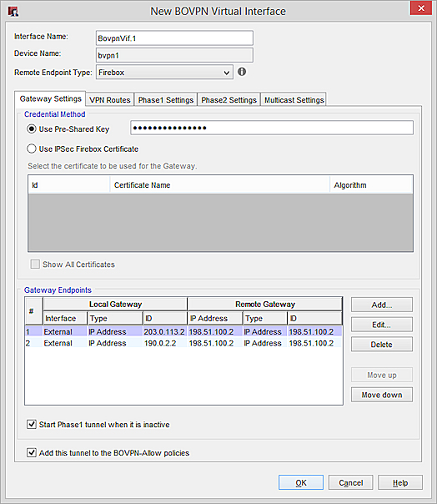Click remote ID 198.51.100.2 in row 2

pos(314,343)
